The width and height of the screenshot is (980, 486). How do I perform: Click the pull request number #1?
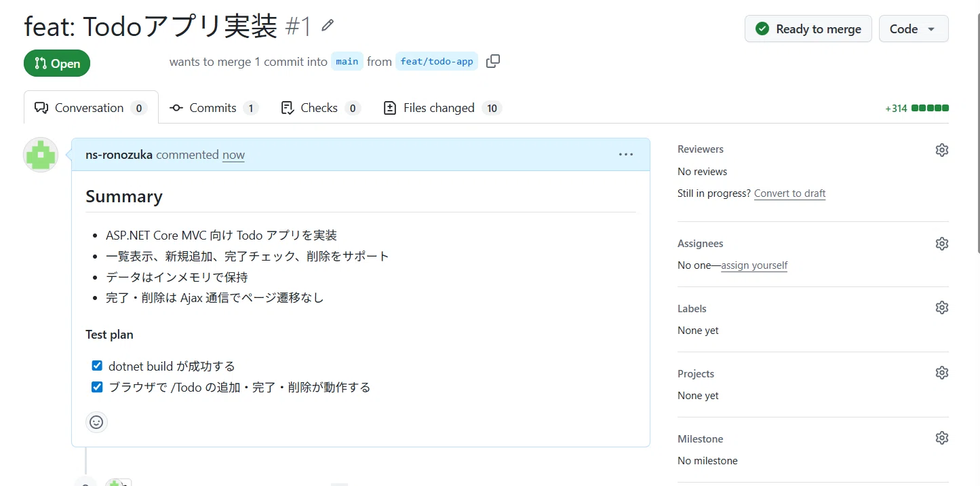tap(298, 27)
